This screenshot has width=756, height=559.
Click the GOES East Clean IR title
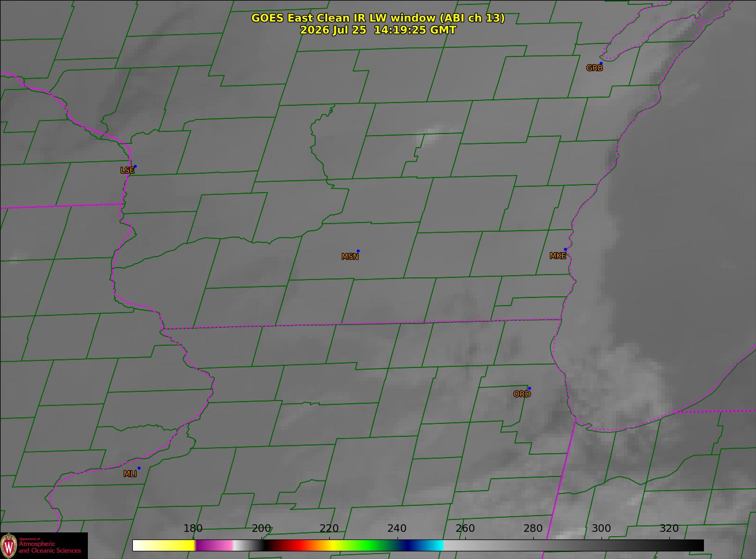(x=378, y=18)
